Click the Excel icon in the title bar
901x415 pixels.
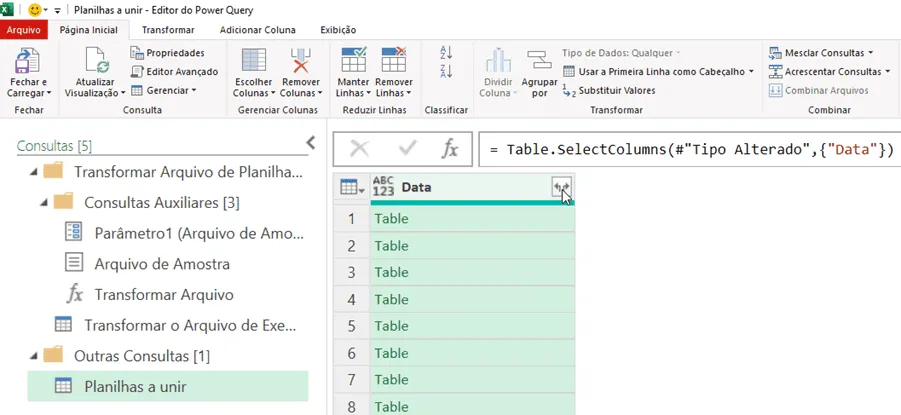7,10
